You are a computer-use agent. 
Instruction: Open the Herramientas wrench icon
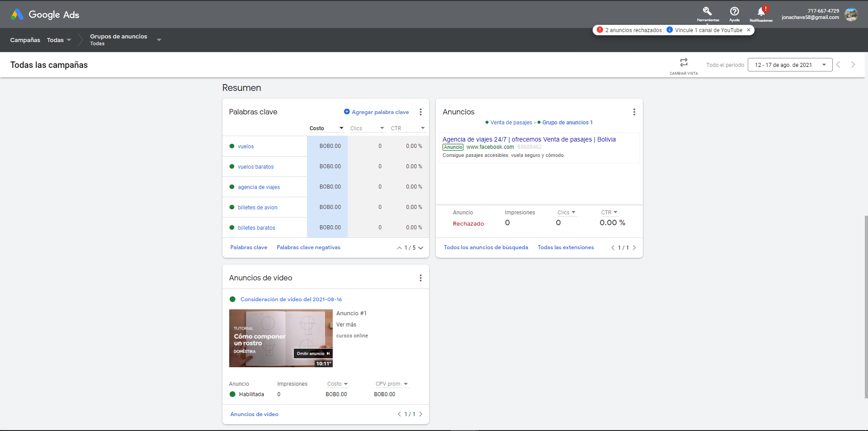[708, 11]
